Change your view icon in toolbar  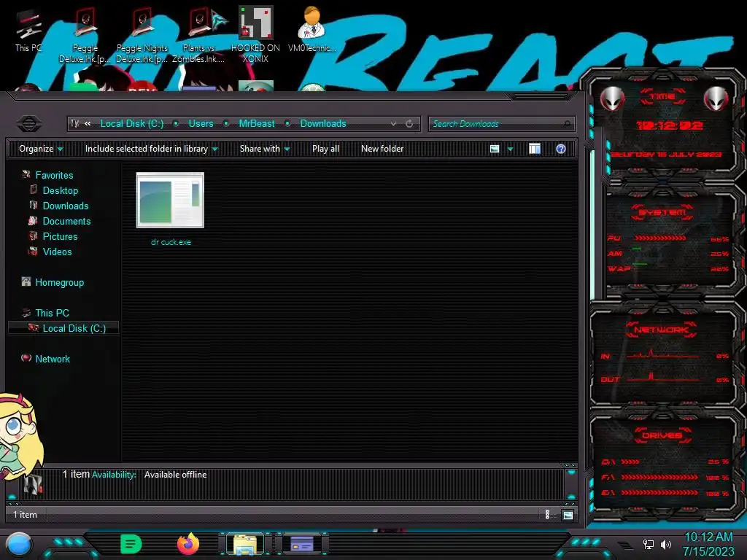point(495,149)
